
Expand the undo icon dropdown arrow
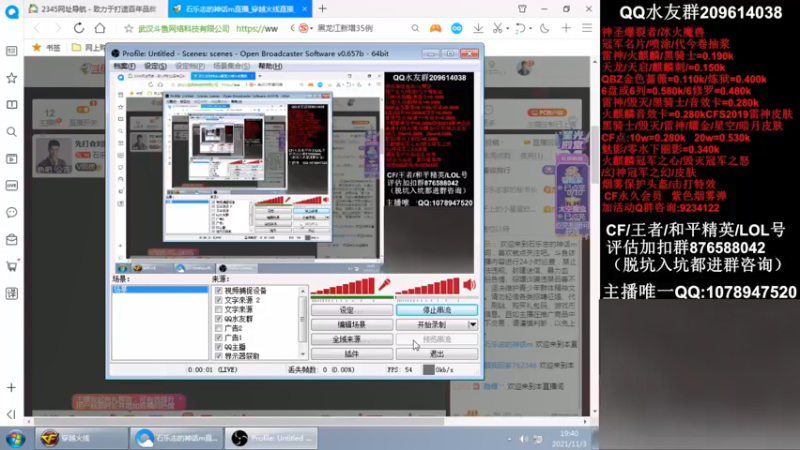(531, 29)
